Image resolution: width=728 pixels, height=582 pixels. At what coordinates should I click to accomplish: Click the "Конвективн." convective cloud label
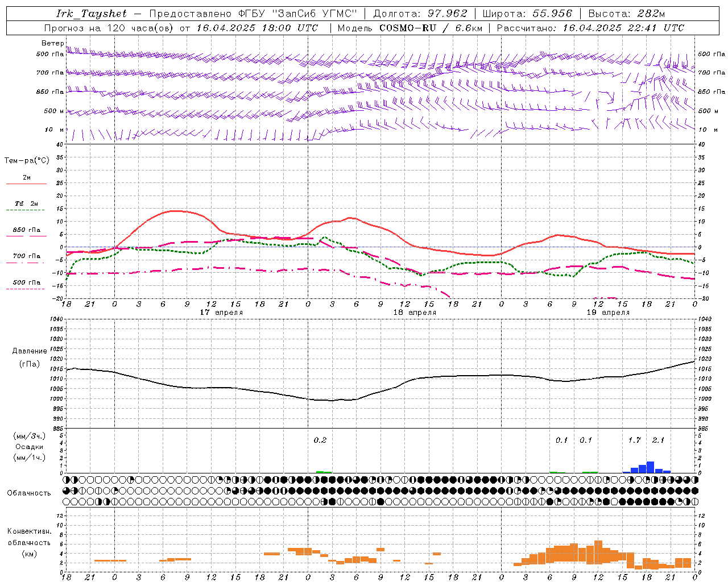[30, 531]
